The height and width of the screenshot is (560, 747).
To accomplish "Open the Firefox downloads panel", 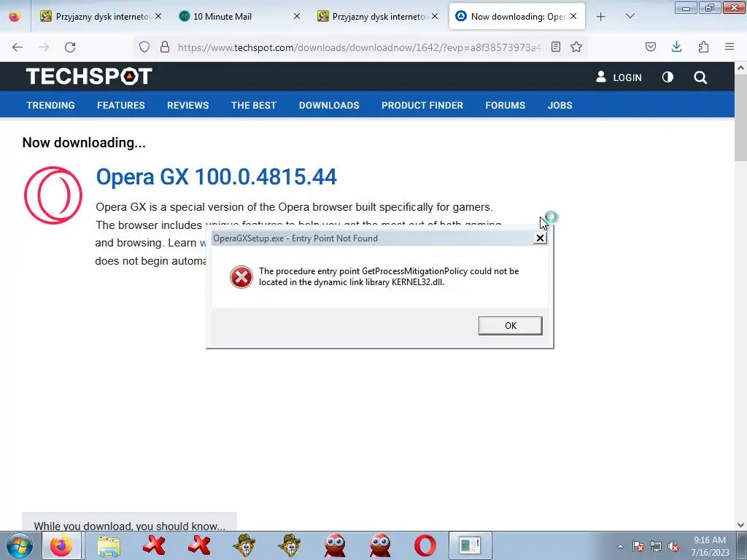I will pyautogui.click(x=676, y=47).
